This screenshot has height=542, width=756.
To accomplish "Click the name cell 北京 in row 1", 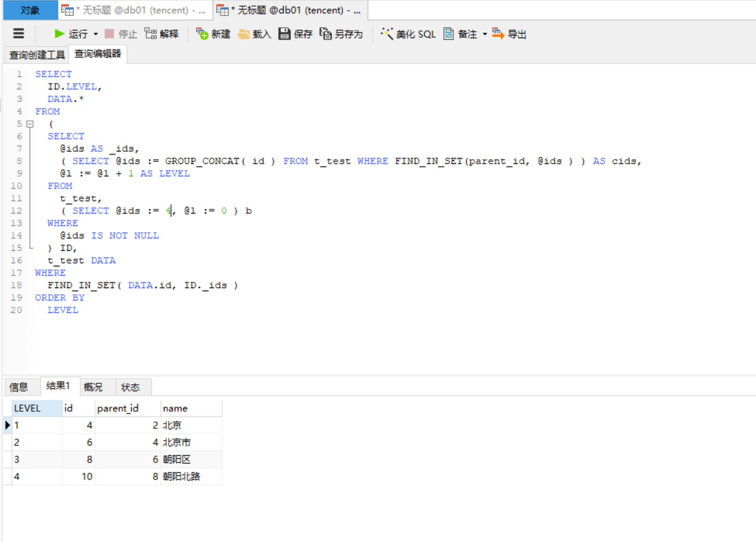I will tap(191, 425).
